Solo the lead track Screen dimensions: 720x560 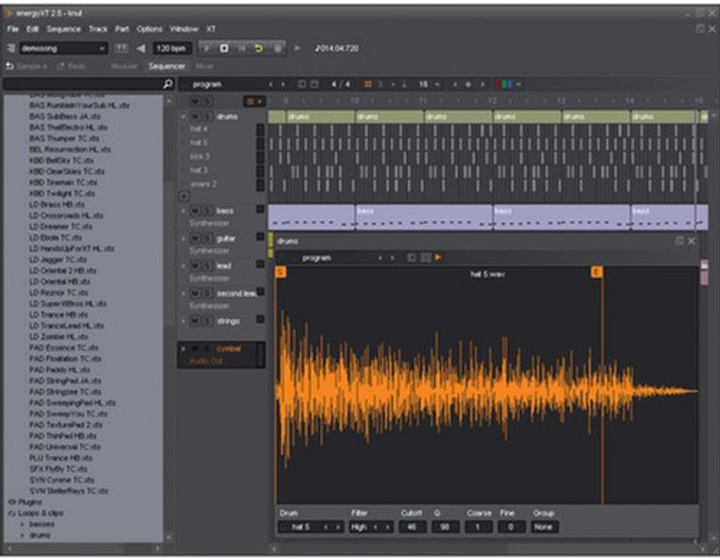pos(207,266)
